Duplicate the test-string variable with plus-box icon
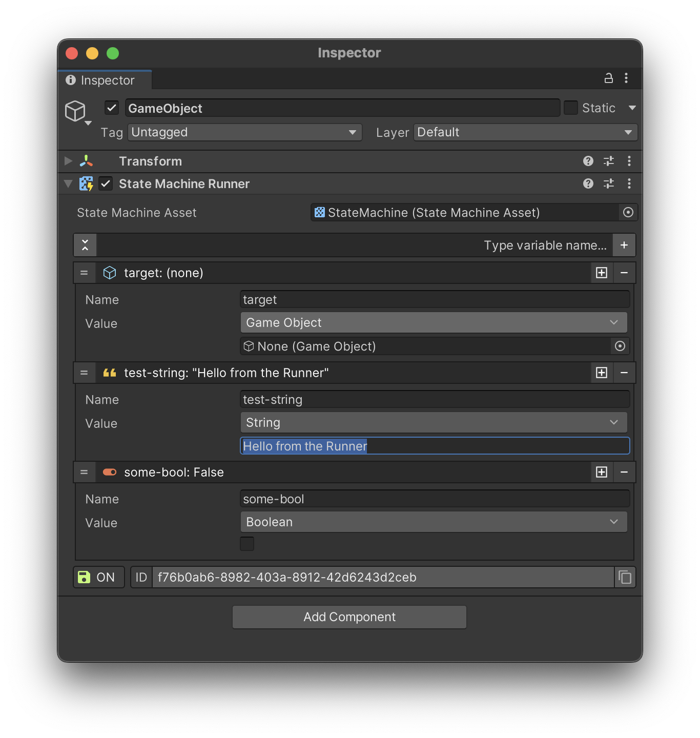 pos(602,373)
